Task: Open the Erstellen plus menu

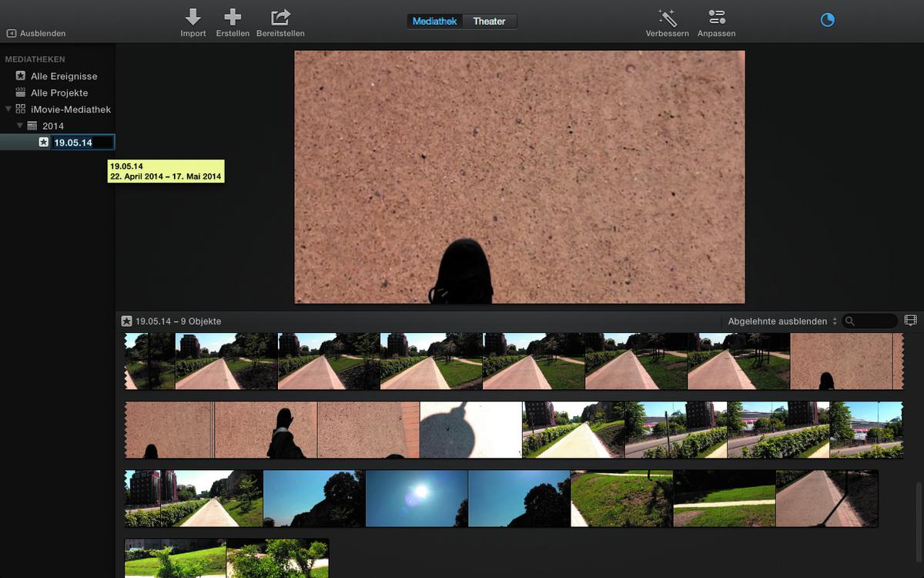Action: click(233, 17)
